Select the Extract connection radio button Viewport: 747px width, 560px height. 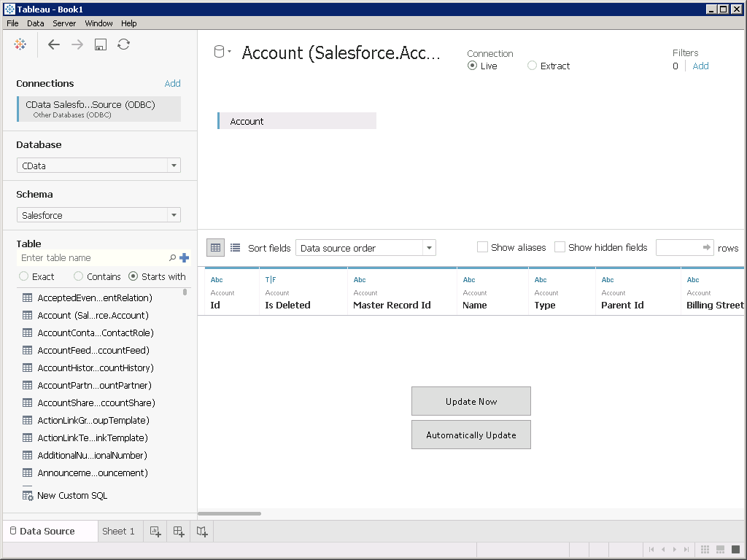532,66
